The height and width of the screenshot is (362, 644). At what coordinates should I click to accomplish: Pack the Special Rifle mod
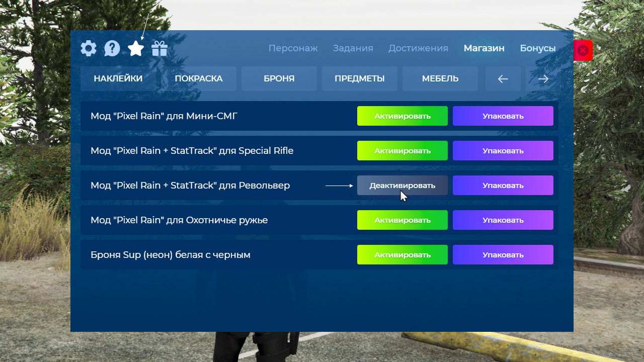pyautogui.click(x=503, y=151)
